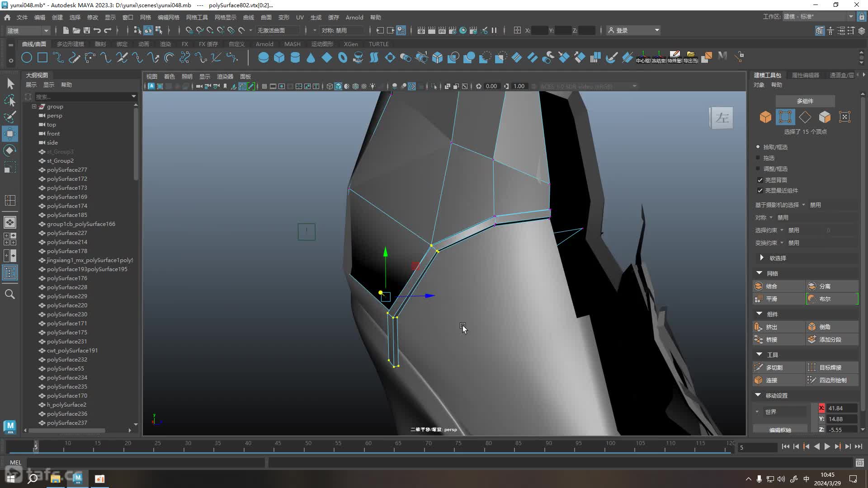
Task: Click the Outliner vertical scrollbar
Action: 136,144
